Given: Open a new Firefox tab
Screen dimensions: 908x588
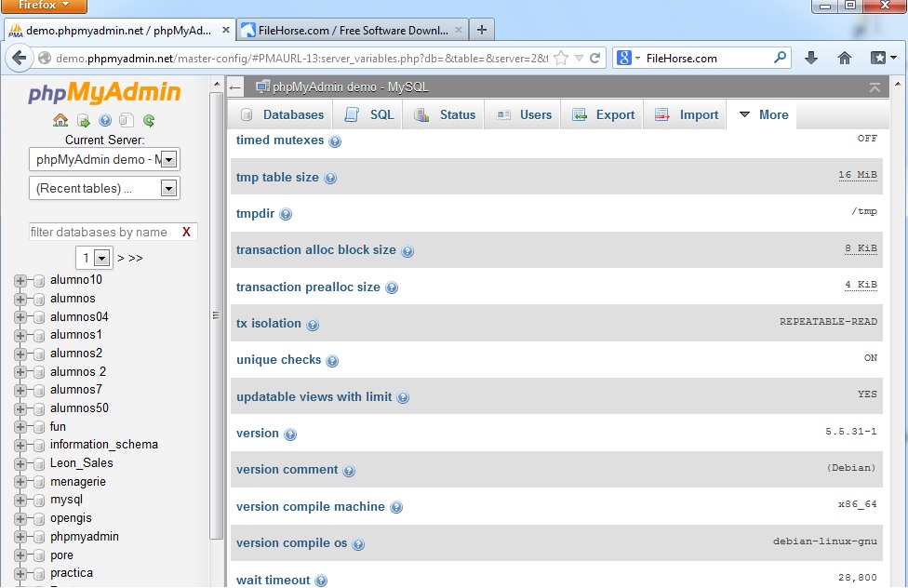Looking at the screenshot, I should [482, 30].
